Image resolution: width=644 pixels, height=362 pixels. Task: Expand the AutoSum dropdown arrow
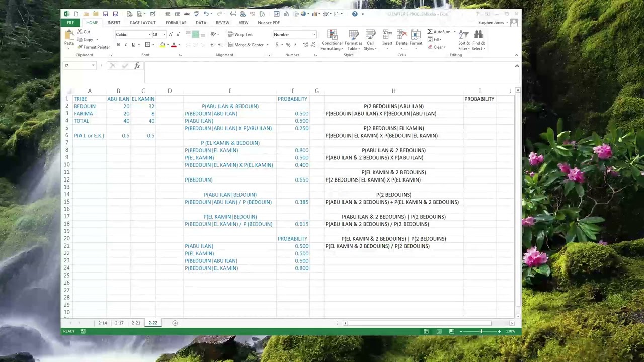[x=454, y=32]
